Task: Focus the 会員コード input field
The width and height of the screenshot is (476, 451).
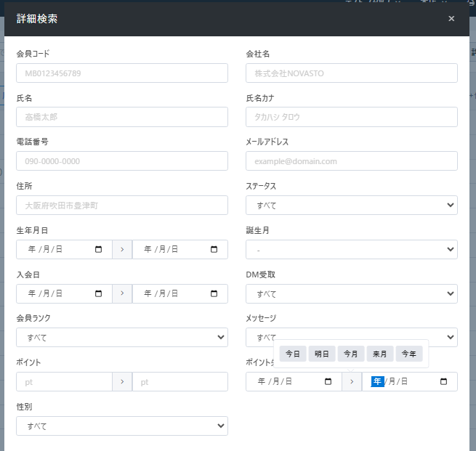Action: [122, 73]
